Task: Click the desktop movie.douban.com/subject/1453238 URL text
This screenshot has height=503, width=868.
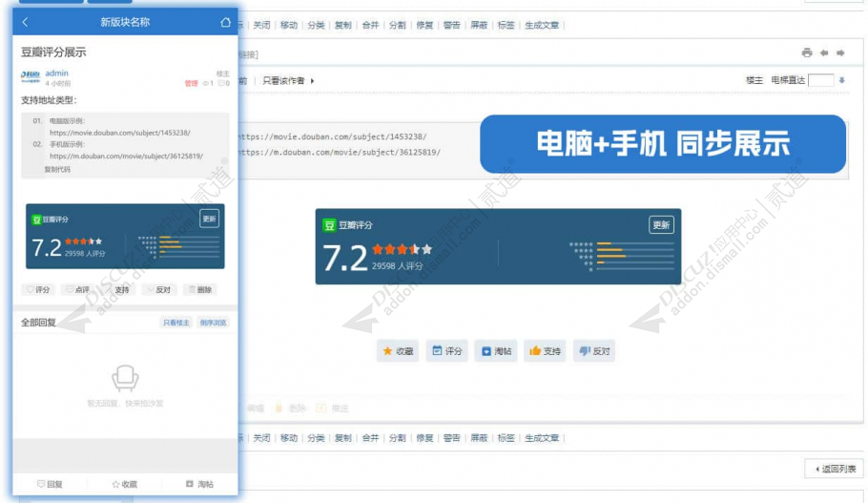Action: pos(332,136)
